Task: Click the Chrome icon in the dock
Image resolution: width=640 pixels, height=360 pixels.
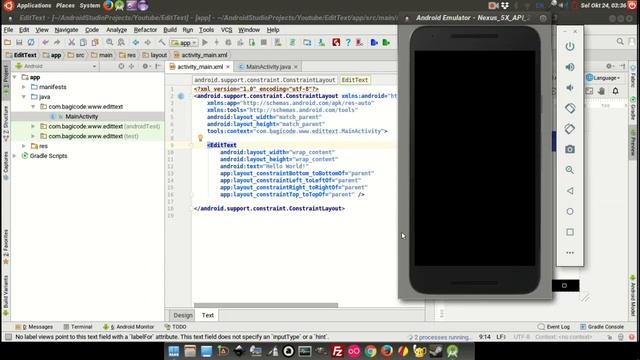Action: (x=370, y=351)
